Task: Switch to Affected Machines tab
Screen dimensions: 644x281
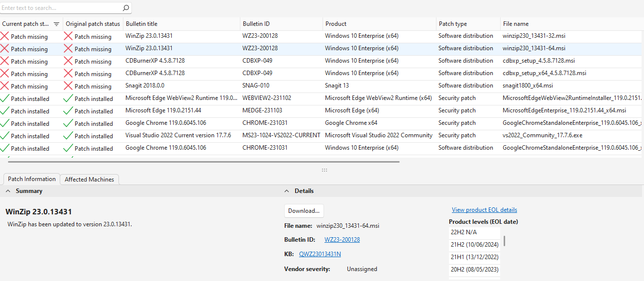Action: click(89, 179)
